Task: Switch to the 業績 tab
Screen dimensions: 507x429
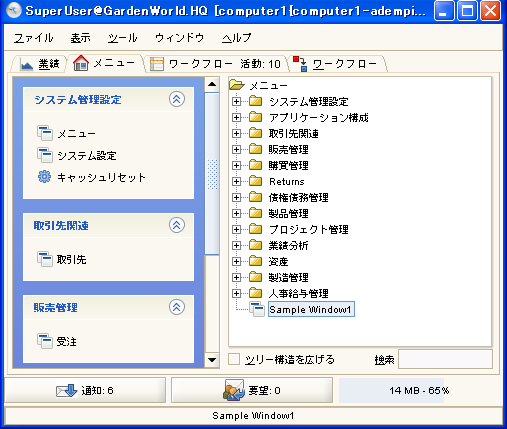Action: (40, 63)
